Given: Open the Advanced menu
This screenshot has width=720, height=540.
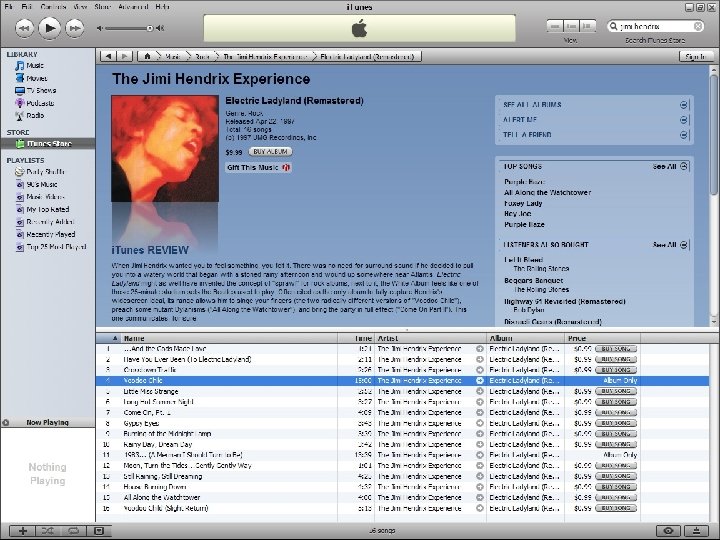Looking at the screenshot, I should point(133,7).
